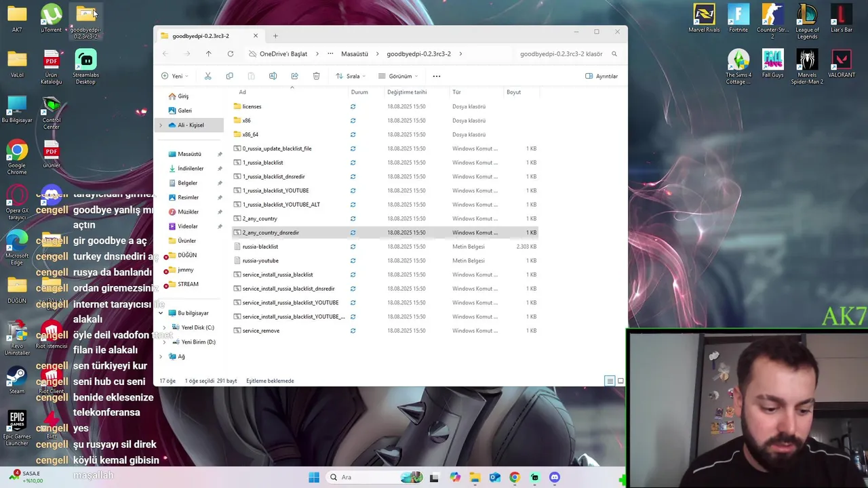Open Outlook from the taskbar
868x488 pixels.
tap(495, 477)
